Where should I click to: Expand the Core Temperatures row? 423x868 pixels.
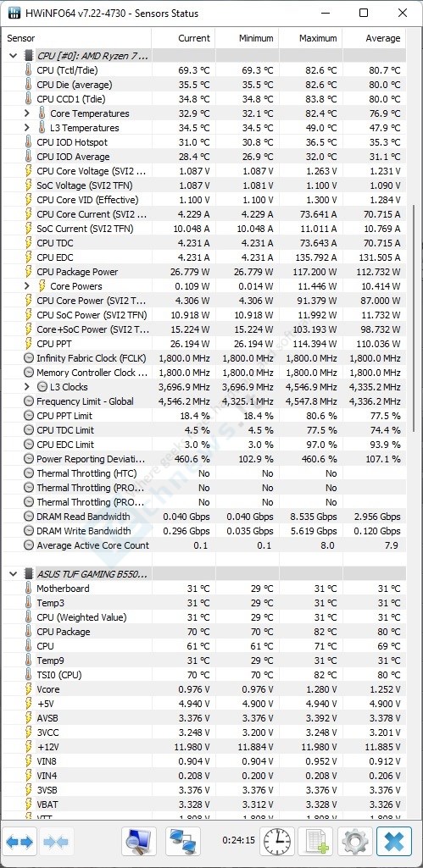[26, 113]
